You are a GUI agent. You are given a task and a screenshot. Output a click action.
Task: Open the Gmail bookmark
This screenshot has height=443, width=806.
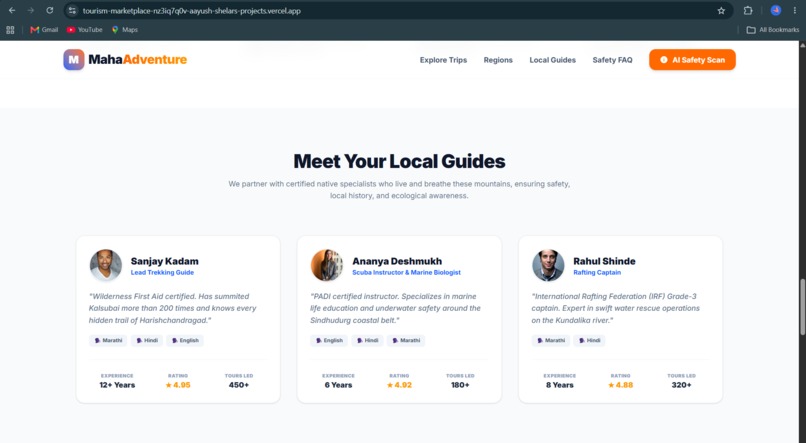coord(44,30)
